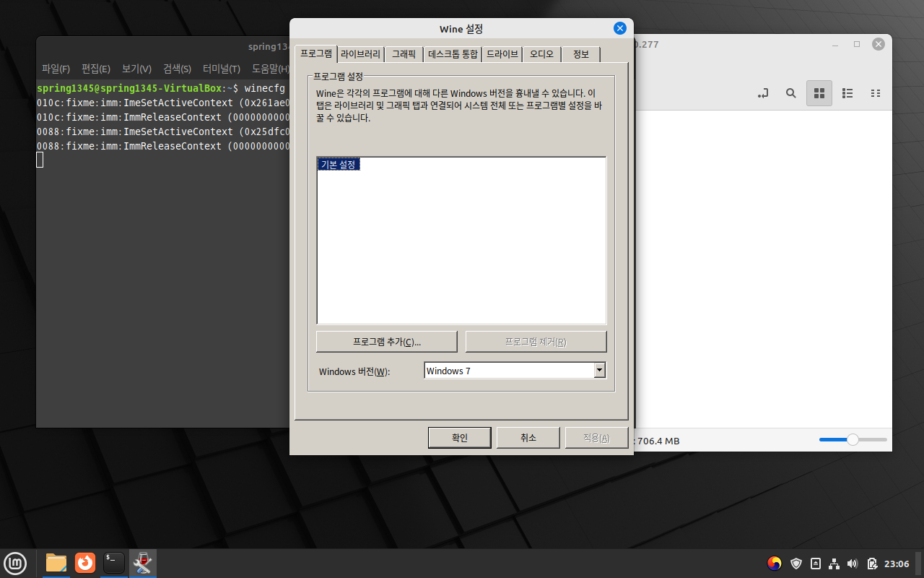
Task: Close the Wine 설정 dialog
Action: tap(619, 28)
